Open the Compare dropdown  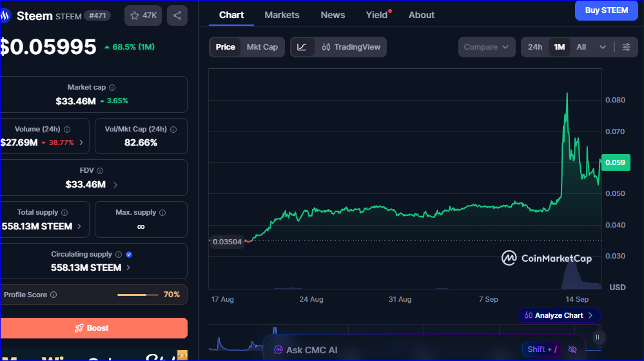click(x=487, y=47)
